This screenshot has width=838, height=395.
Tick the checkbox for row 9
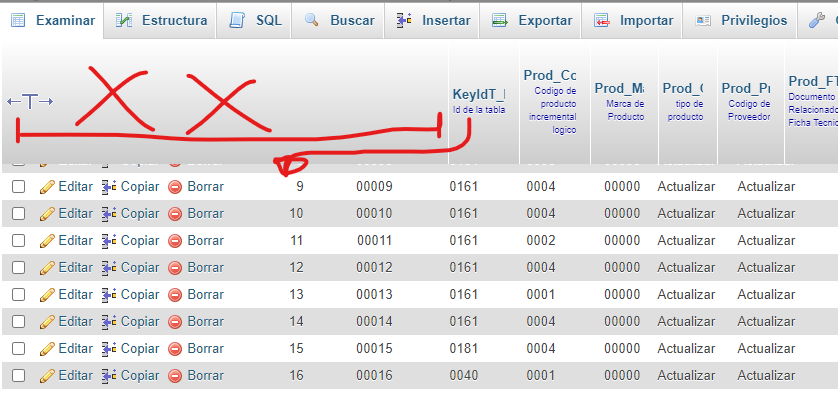click(19, 187)
